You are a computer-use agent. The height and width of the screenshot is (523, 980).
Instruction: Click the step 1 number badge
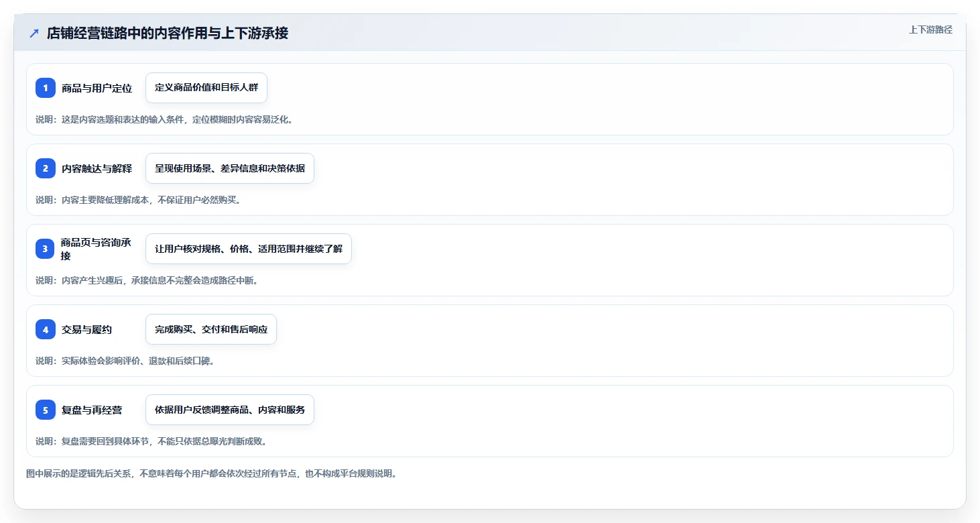pyautogui.click(x=46, y=88)
